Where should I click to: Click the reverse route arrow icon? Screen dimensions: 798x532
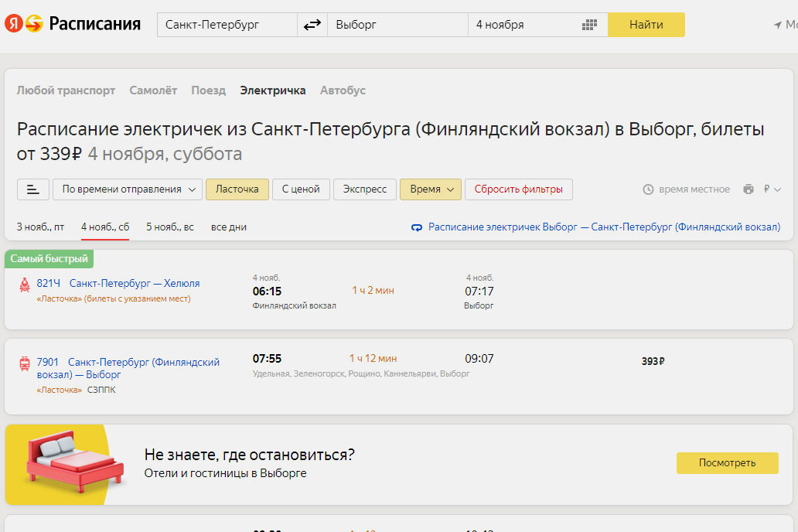[417, 227]
